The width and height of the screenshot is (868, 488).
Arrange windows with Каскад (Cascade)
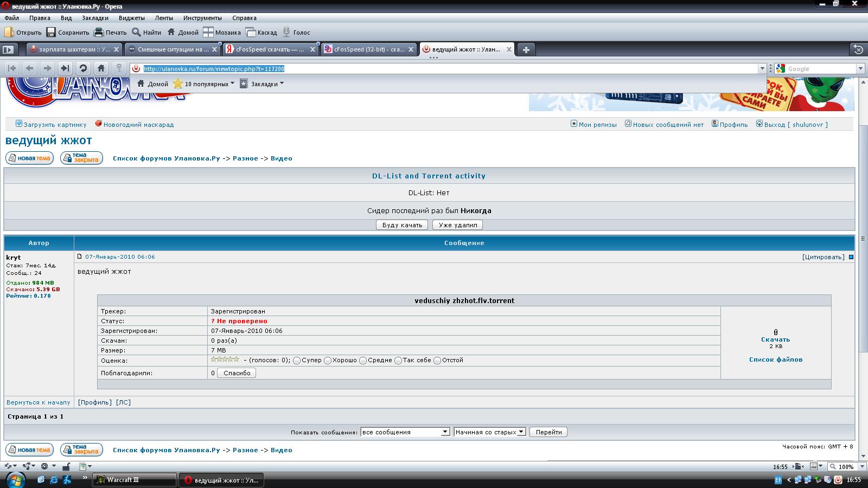tap(261, 33)
